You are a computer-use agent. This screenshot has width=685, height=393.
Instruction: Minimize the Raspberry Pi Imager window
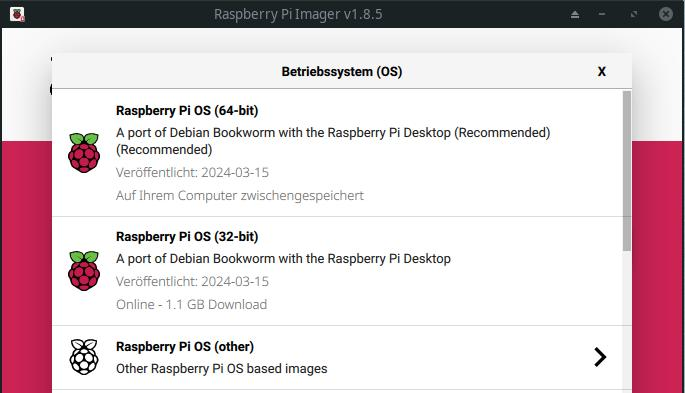point(602,14)
